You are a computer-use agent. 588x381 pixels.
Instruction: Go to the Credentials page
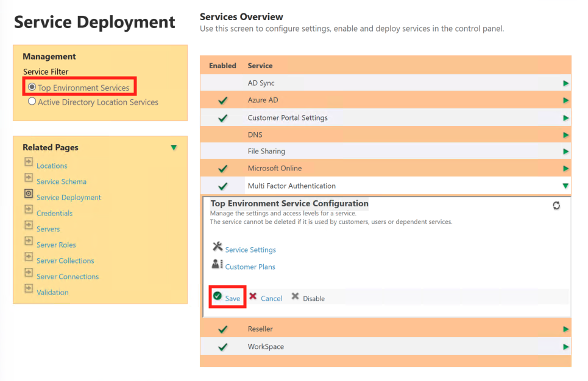[x=54, y=213]
